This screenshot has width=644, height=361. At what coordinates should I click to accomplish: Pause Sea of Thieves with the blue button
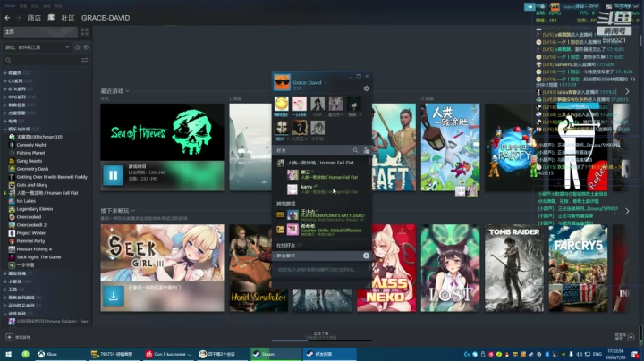[113, 175]
